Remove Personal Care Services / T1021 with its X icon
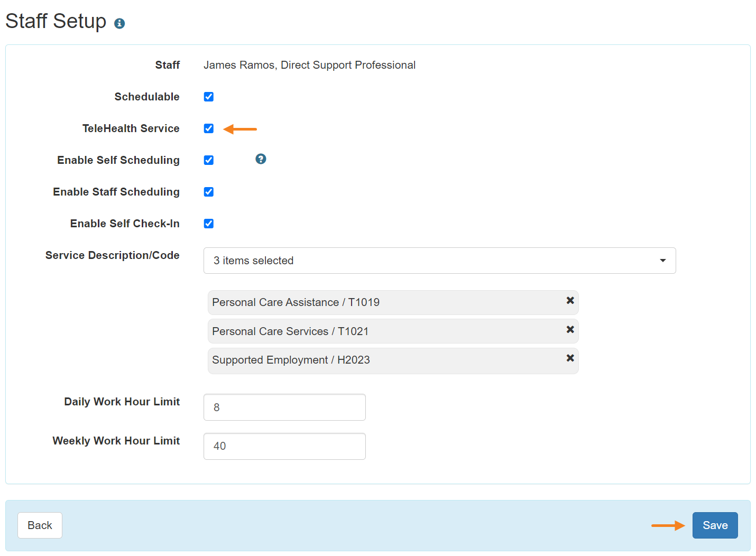 pos(570,329)
